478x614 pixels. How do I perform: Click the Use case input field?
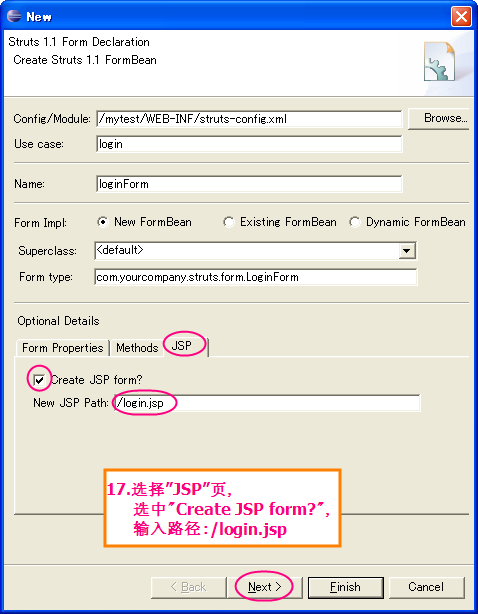pos(249,144)
